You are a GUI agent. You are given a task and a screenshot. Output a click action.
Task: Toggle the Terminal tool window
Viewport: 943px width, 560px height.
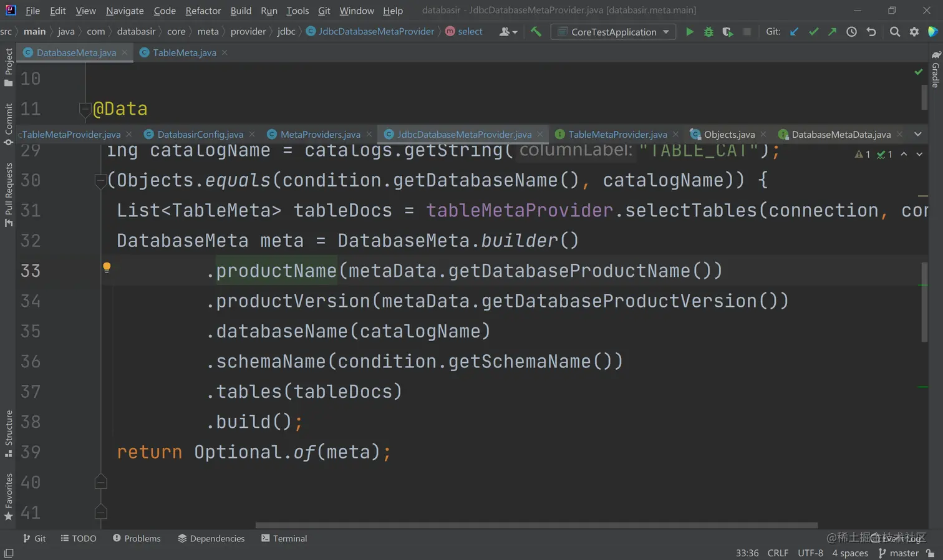click(284, 538)
